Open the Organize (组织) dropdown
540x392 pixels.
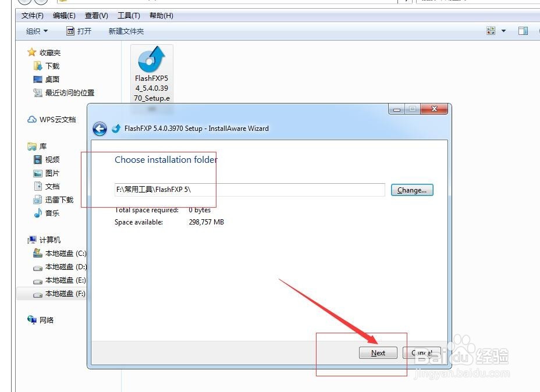click(37, 31)
